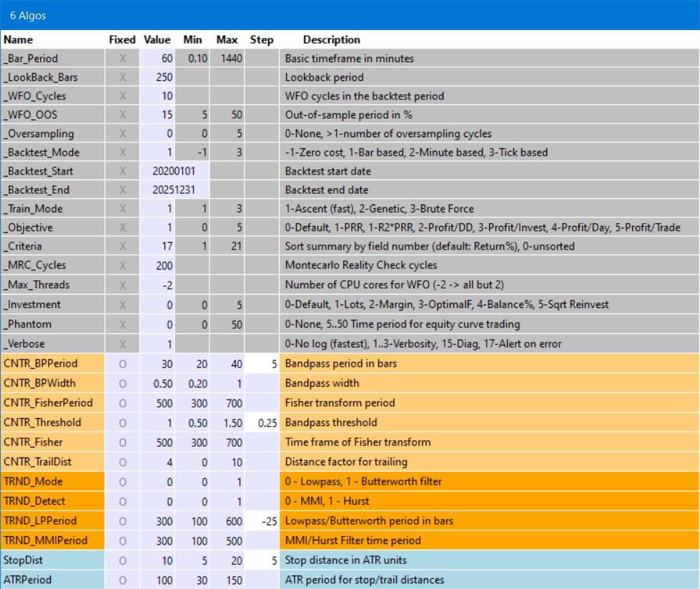Click the _Objective description text
The height and width of the screenshot is (589, 700).
[x=482, y=228]
